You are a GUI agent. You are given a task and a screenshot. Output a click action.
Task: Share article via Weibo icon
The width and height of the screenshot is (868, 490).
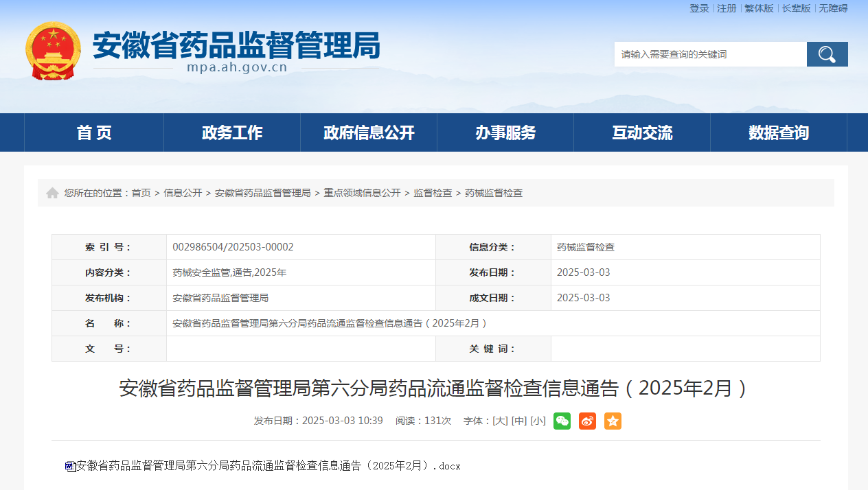[x=587, y=421]
